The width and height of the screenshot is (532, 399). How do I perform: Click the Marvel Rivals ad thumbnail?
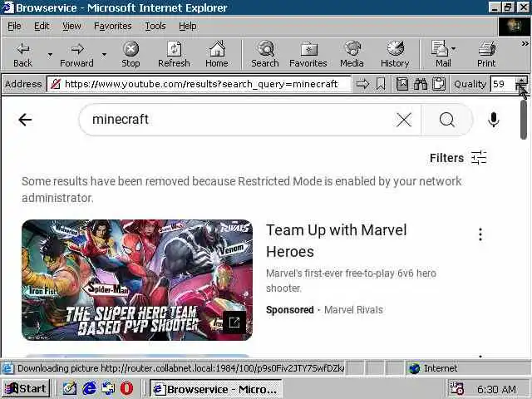[137, 280]
